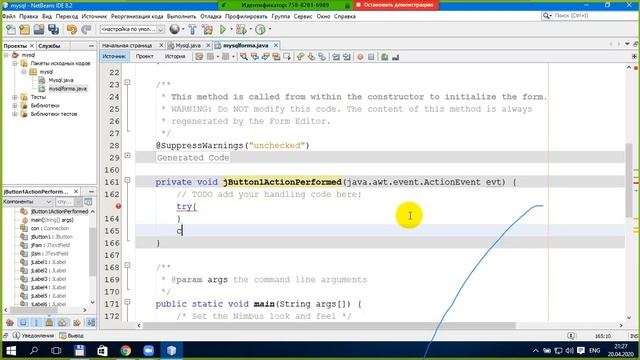Create a new file via toolbar icon
640x360 pixels.
tap(11, 29)
